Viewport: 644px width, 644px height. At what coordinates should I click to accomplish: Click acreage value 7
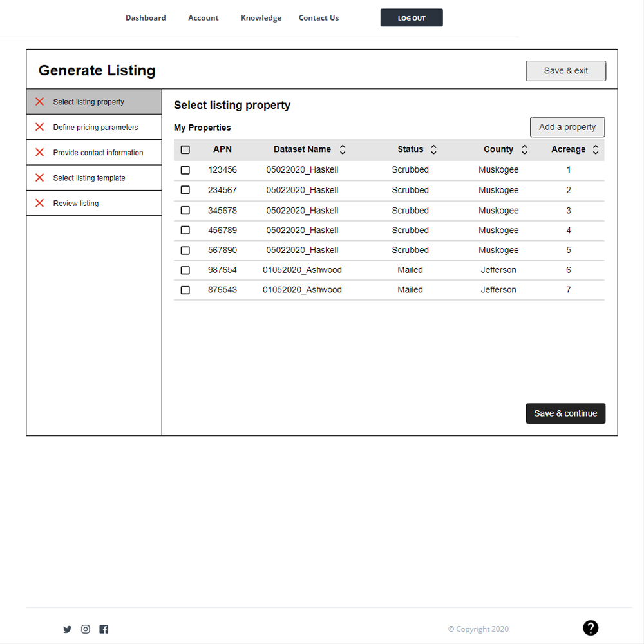569,290
